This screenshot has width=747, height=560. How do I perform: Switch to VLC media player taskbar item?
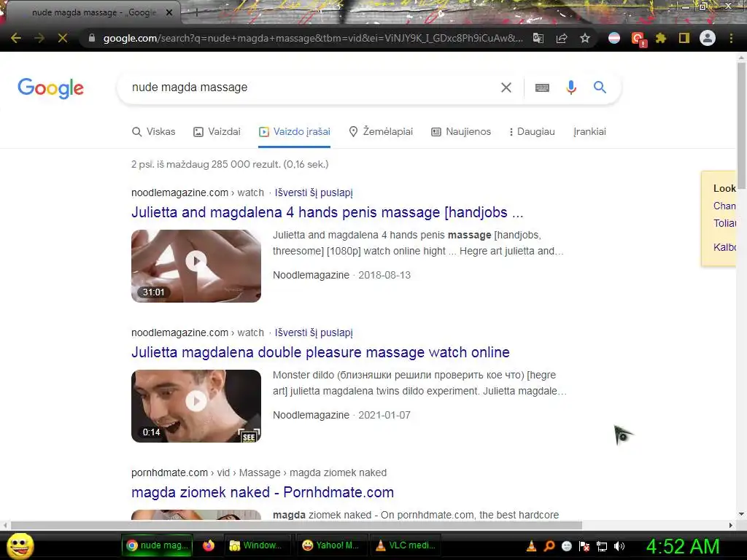coord(406,545)
